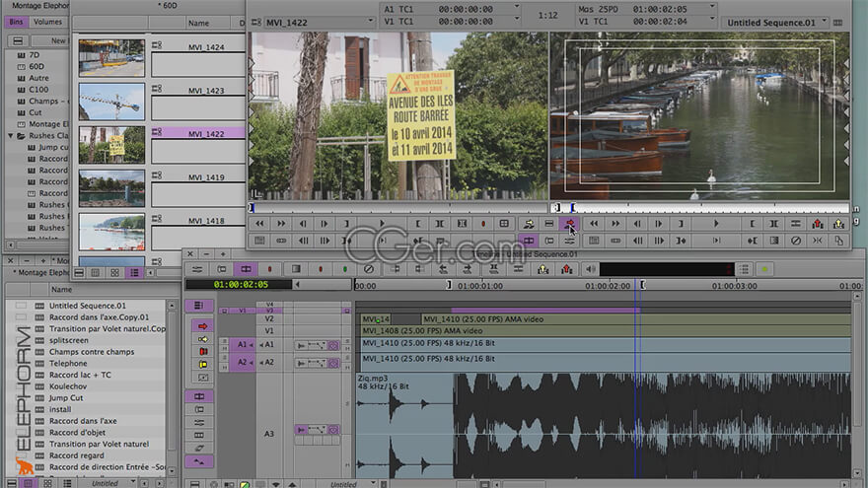
Task: Toggle the A3 record track selector
Action: tap(269, 434)
